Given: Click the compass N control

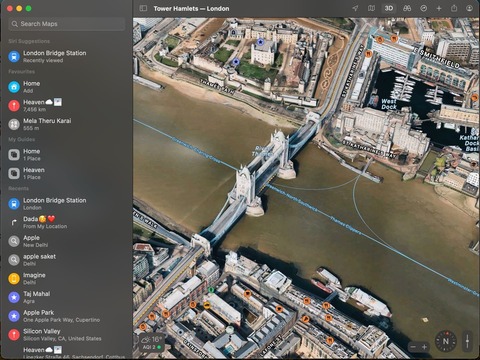Looking at the screenshot, I should pyautogui.click(x=446, y=341).
